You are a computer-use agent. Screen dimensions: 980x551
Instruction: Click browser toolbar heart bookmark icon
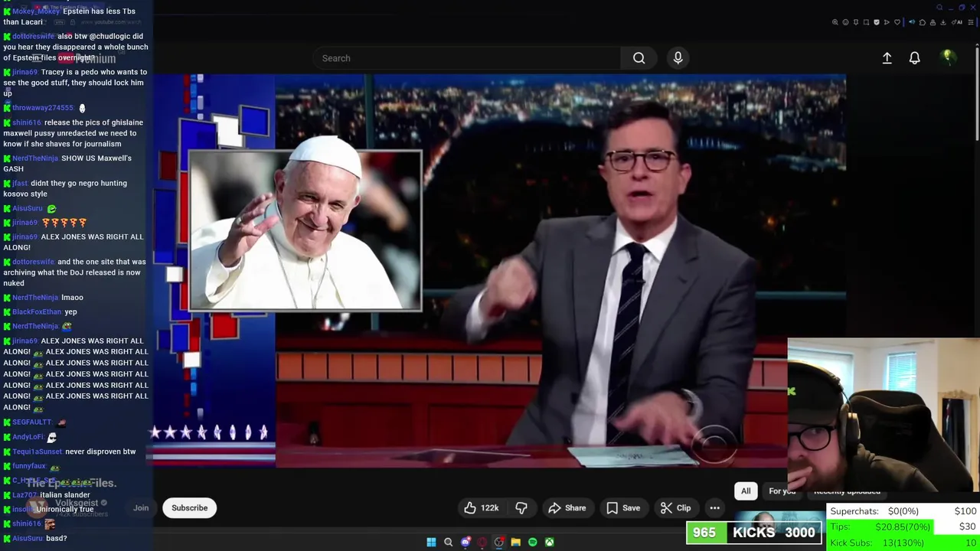[x=897, y=22]
